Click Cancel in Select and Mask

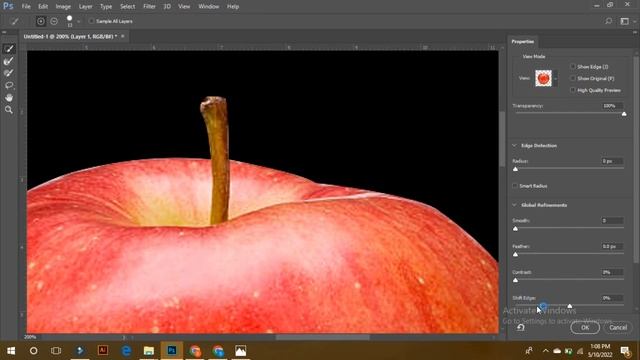point(618,327)
